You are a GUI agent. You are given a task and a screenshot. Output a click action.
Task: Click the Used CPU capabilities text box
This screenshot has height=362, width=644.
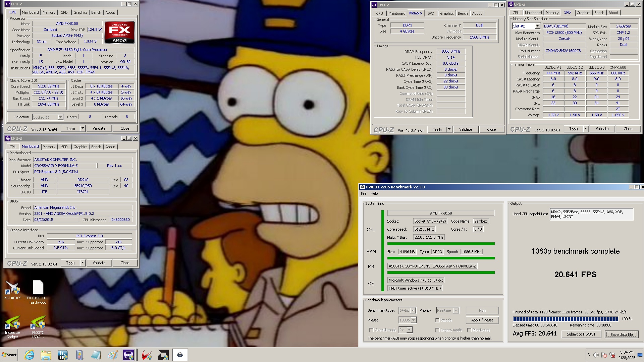[591, 214]
